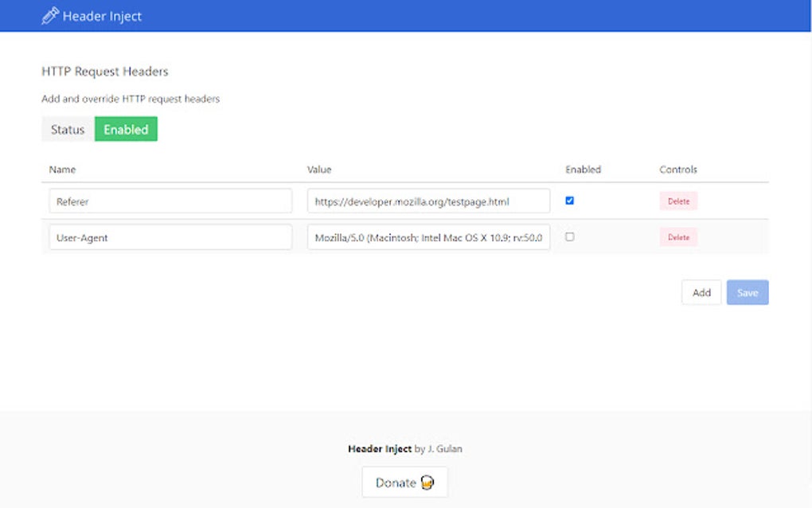Click the Mozilla/5.0 value field

(428, 237)
